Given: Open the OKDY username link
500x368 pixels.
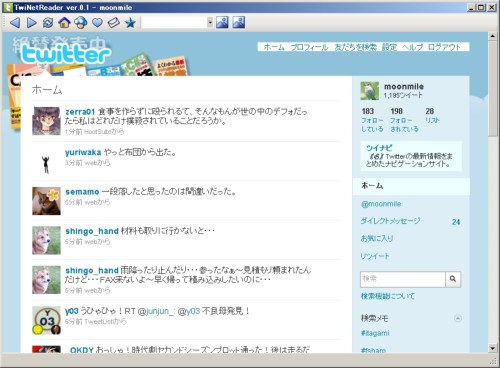Looking at the screenshot, I should [82, 350].
